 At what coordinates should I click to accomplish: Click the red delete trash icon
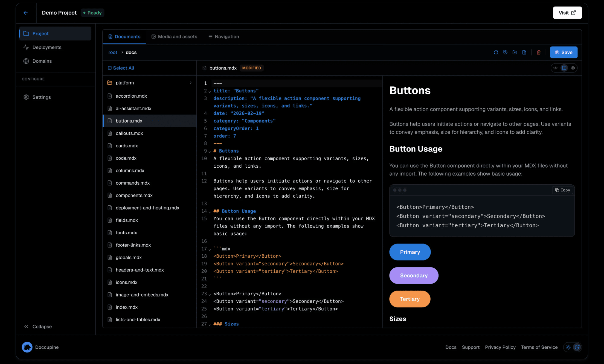[x=538, y=52]
